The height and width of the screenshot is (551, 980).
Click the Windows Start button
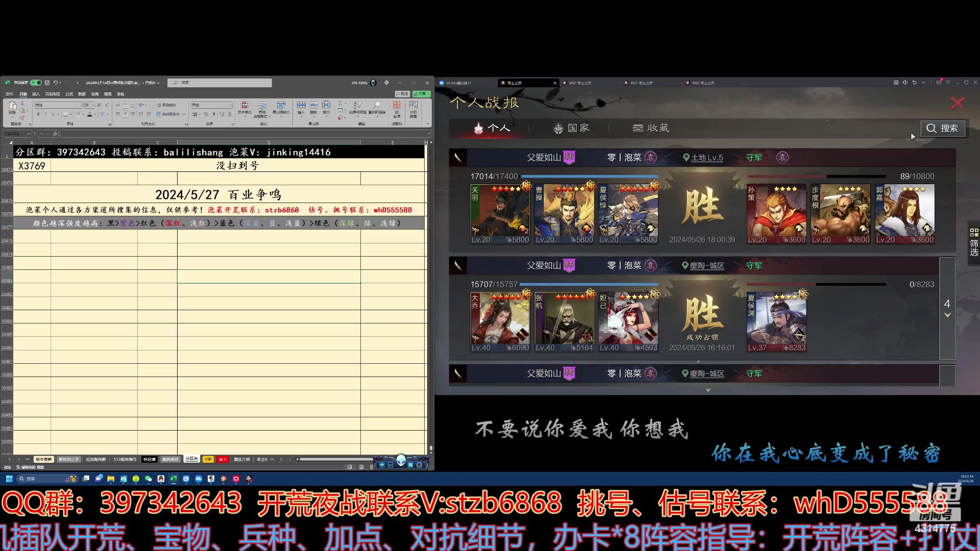[x=9, y=479]
